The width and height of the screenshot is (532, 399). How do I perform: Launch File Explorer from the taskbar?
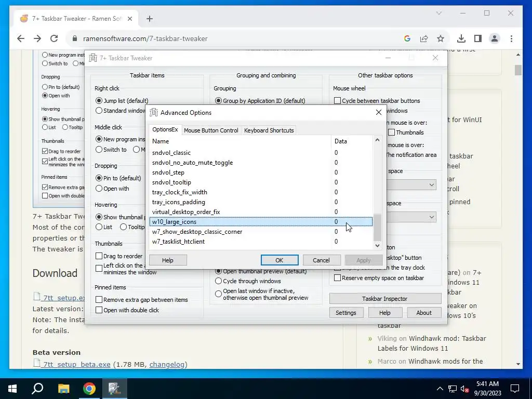[63, 389]
